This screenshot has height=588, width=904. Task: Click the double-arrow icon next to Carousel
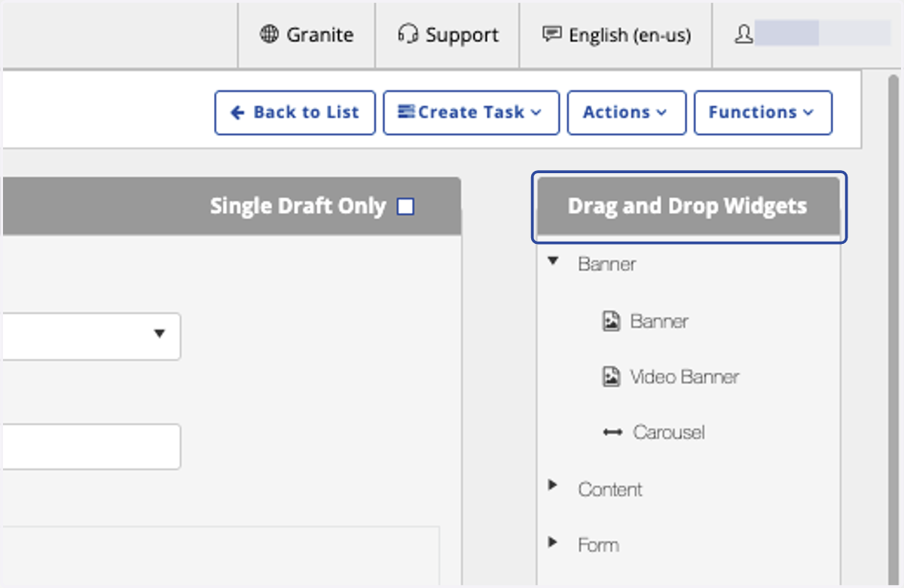coord(612,432)
